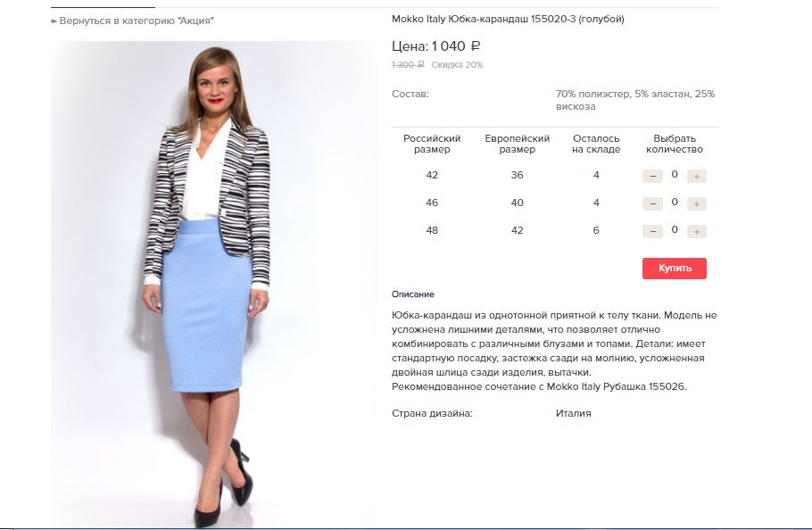Click the Скидка 20% label
This screenshot has width=812, height=530.
(x=457, y=65)
